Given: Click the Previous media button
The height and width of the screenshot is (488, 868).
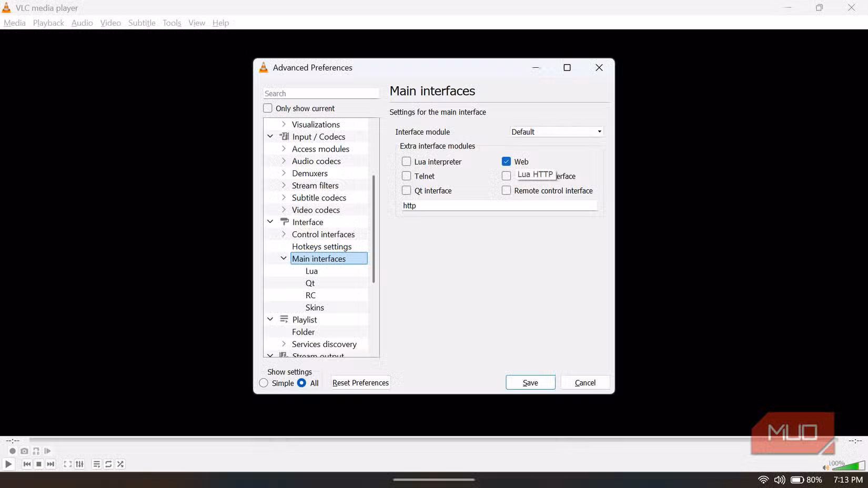Looking at the screenshot, I should pos(27,464).
